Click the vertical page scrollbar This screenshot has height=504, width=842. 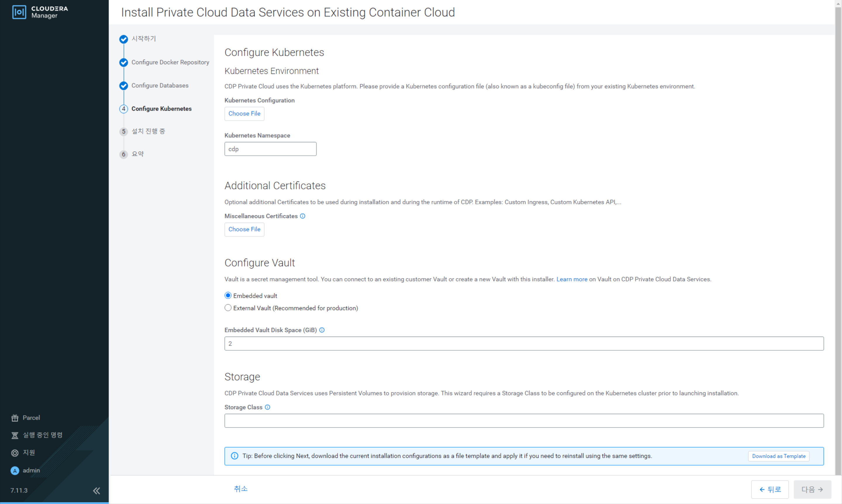838,238
